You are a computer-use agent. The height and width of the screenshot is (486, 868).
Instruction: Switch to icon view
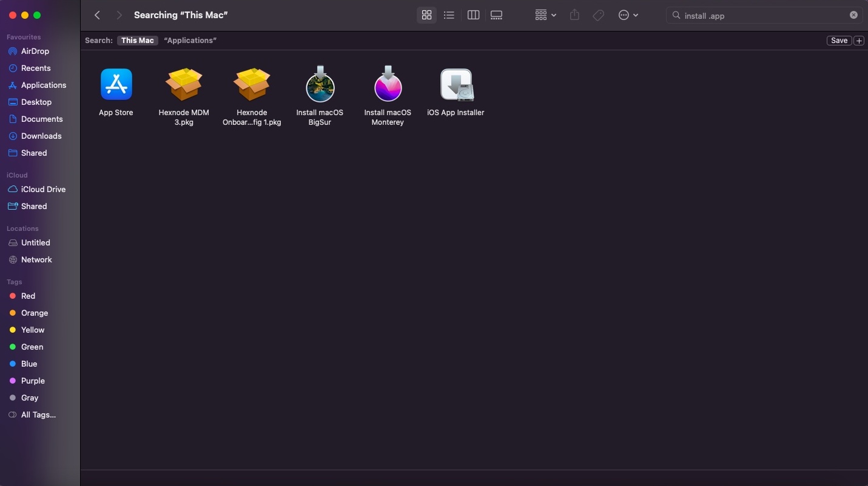426,15
